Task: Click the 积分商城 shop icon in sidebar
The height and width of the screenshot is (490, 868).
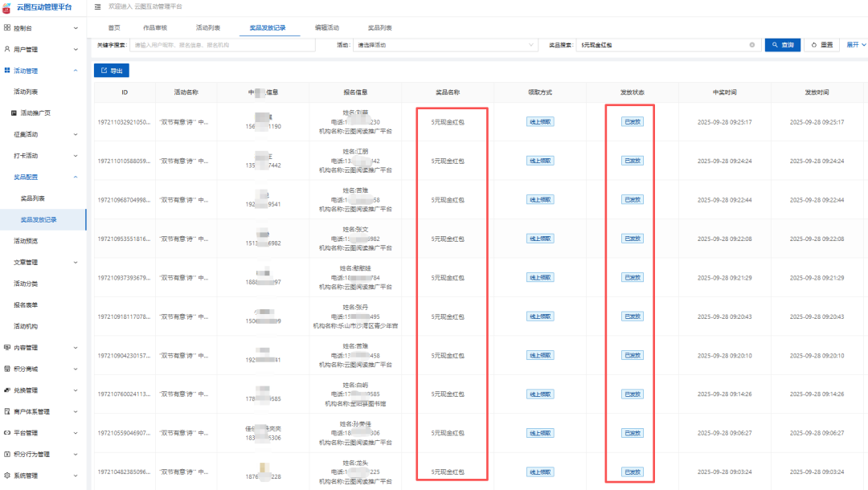Action: (7, 369)
